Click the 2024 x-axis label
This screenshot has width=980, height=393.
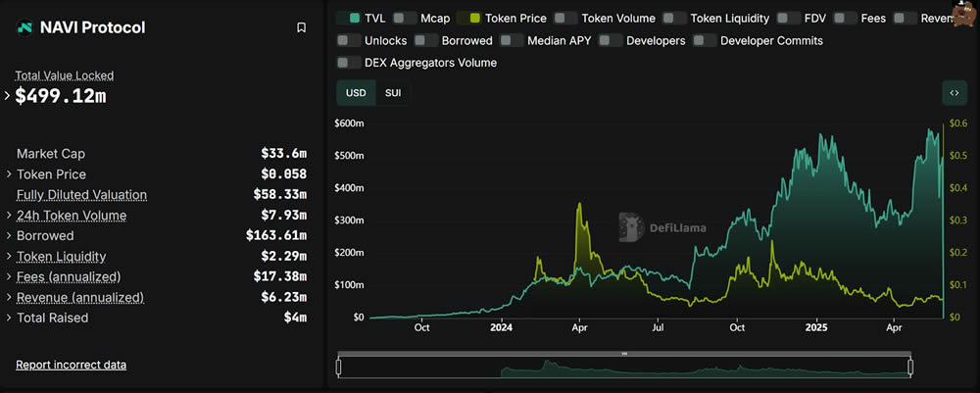[501, 327]
